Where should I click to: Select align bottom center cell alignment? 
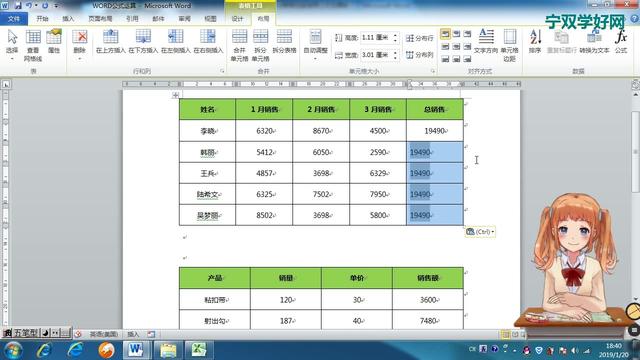coord(456,59)
